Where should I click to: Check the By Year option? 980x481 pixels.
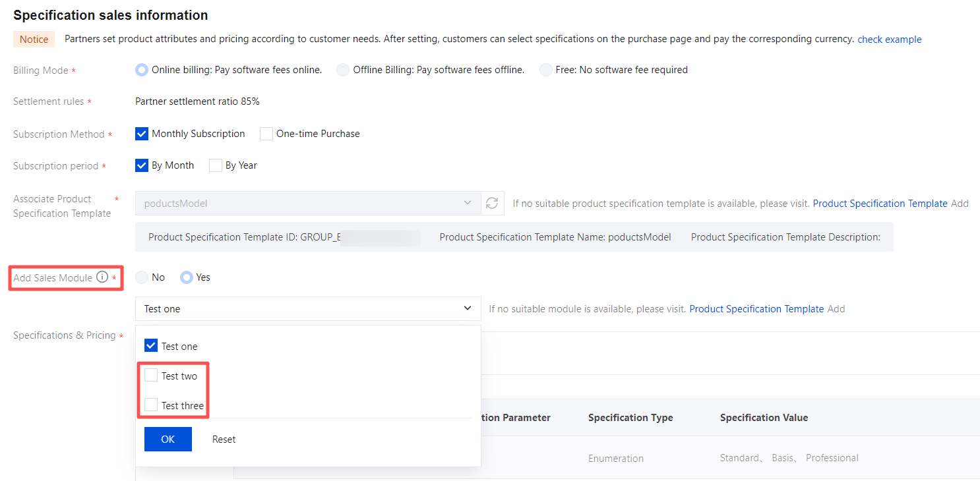[216, 165]
